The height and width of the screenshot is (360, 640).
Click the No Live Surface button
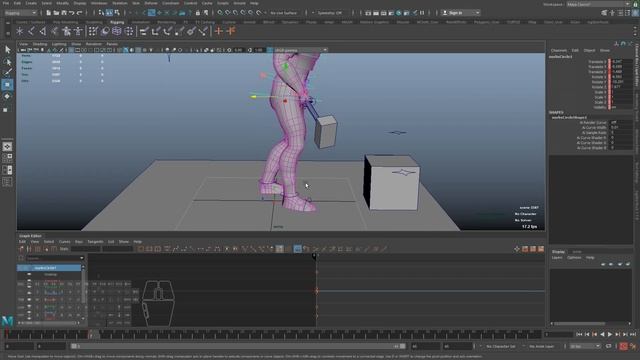coord(284,13)
